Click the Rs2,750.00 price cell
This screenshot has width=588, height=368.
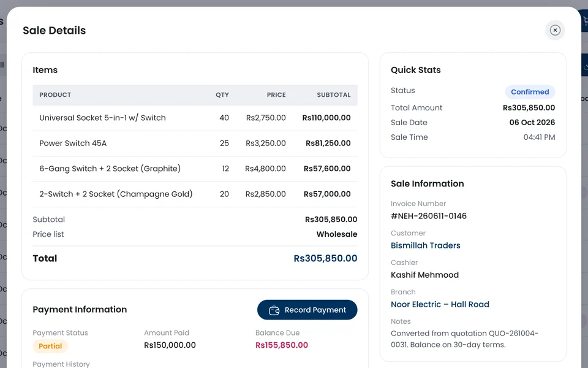click(266, 118)
